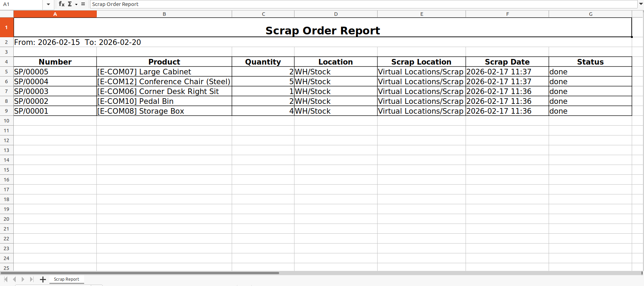Select the Pedal Bin product cell
The image size is (644, 286).
pyautogui.click(x=164, y=101)
